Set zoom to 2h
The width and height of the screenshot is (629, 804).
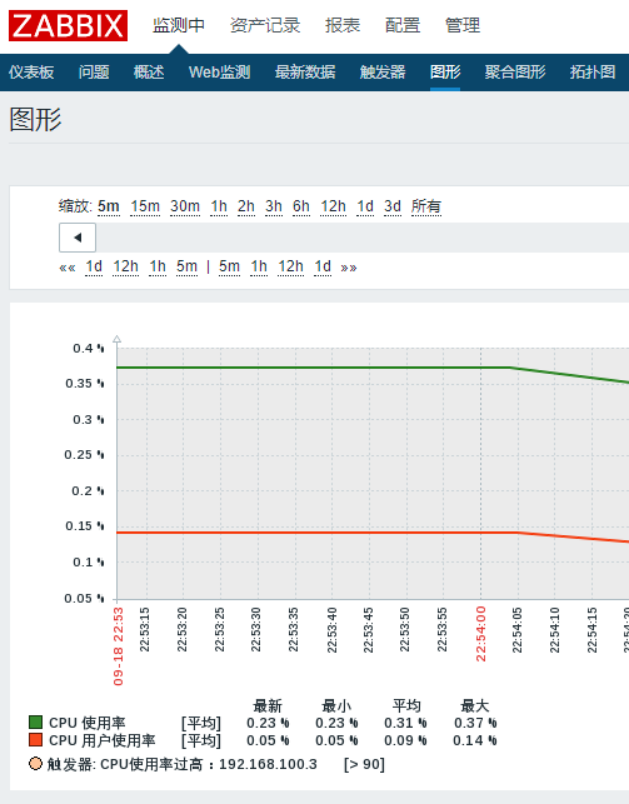click(x=246, y=207)
